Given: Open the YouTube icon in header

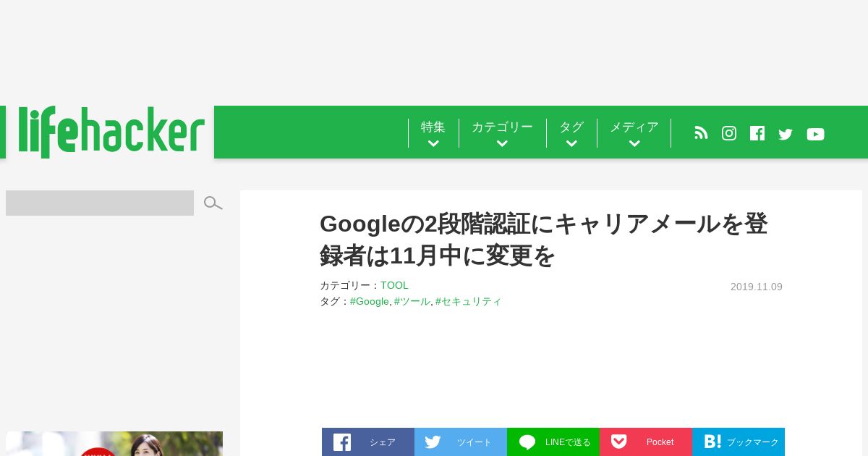Looking at the screenshot, I should pos(815,134).
